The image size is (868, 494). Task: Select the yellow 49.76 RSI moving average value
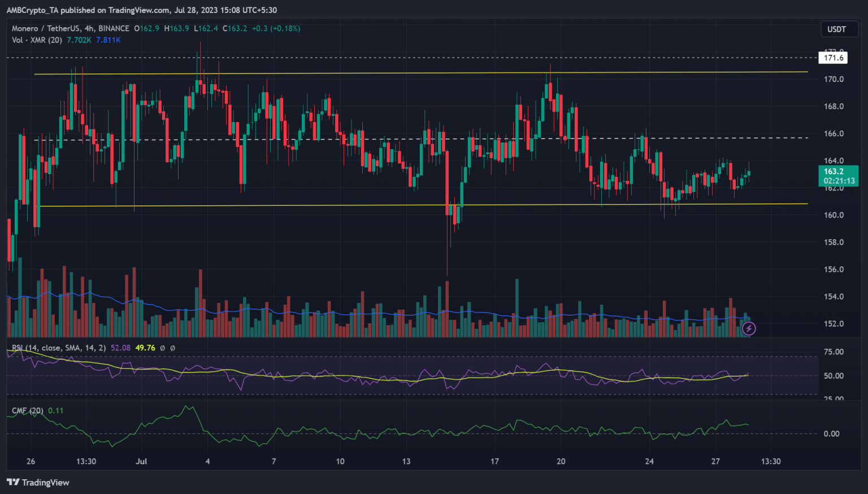point(144,348)
